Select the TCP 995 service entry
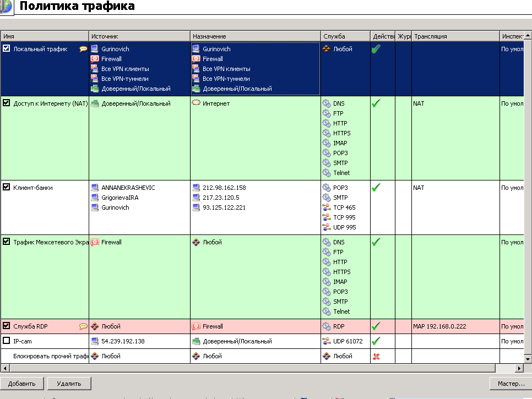 [344, 217]
